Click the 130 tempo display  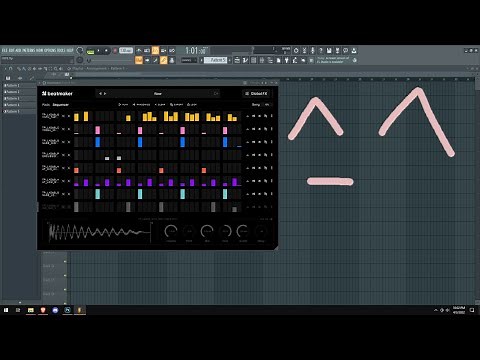point(126,50)
